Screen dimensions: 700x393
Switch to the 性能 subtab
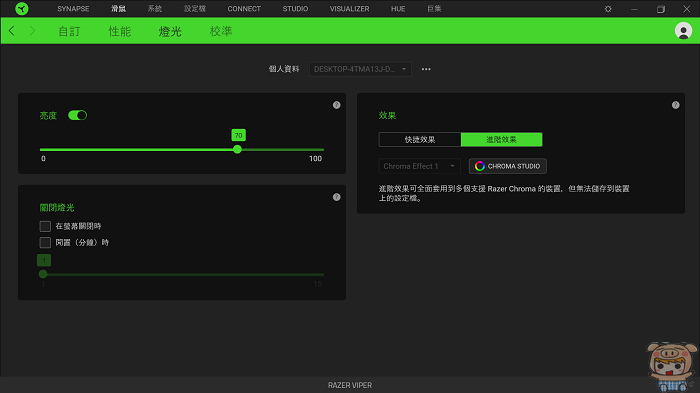pyautogui.click(x=120, y=31)
